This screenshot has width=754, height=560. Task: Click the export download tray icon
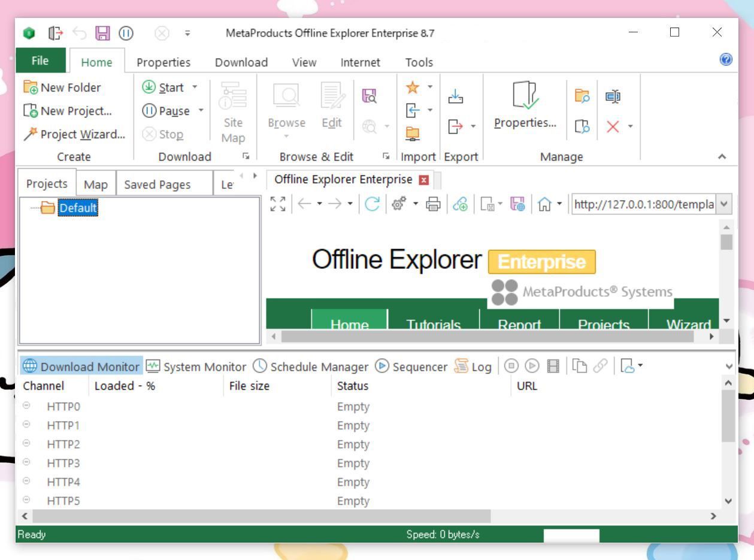click(455, 96)
